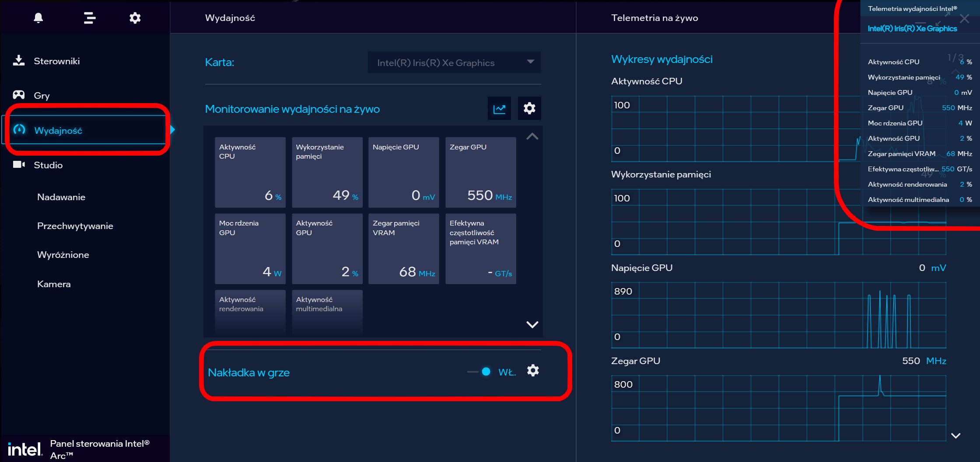980x462 pixels.
Task: Select the Napięcie GPU tile
Action: [404, 172]
